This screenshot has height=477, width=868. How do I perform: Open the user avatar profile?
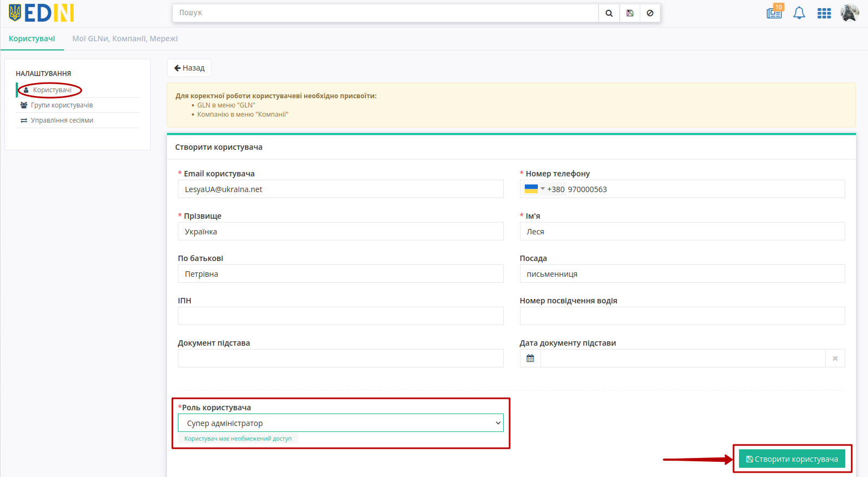(850, 12)
